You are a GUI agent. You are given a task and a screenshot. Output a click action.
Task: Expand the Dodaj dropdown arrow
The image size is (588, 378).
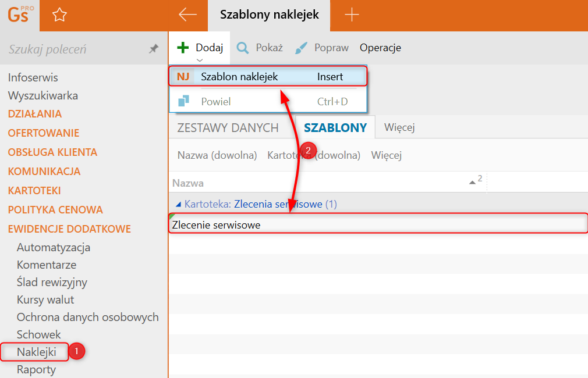tap(200, 59)
